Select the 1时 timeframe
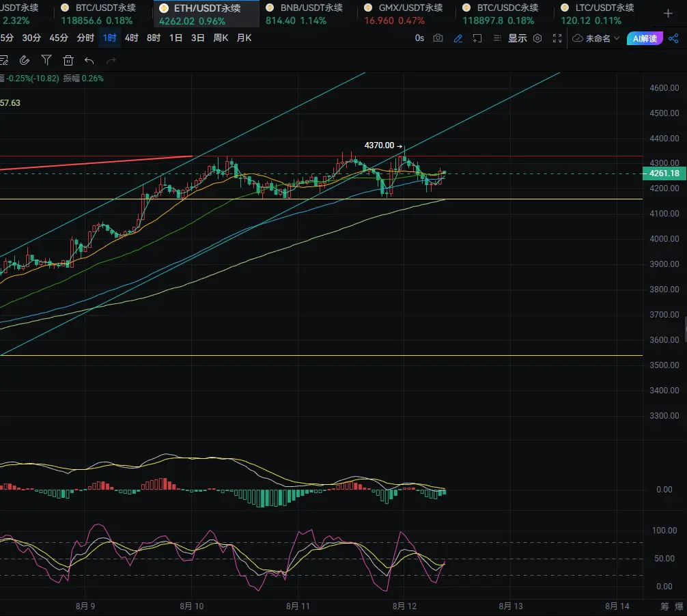 coord(109,38)
